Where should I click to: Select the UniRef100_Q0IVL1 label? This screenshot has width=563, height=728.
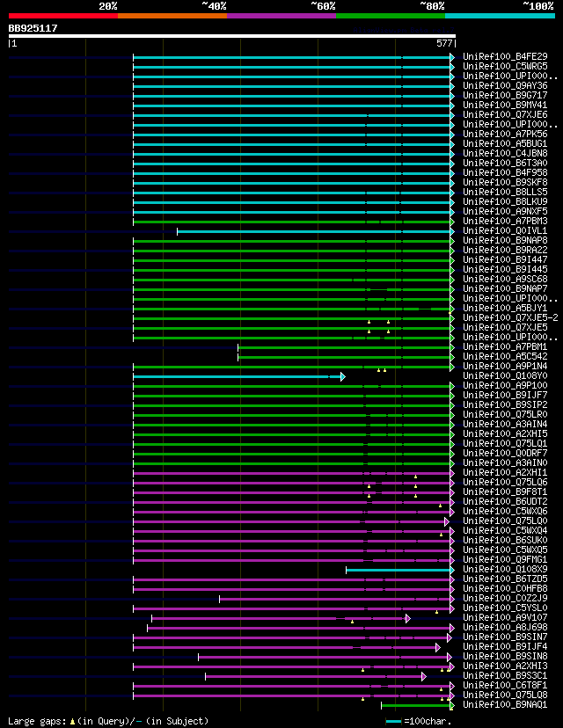pos(505,230)
